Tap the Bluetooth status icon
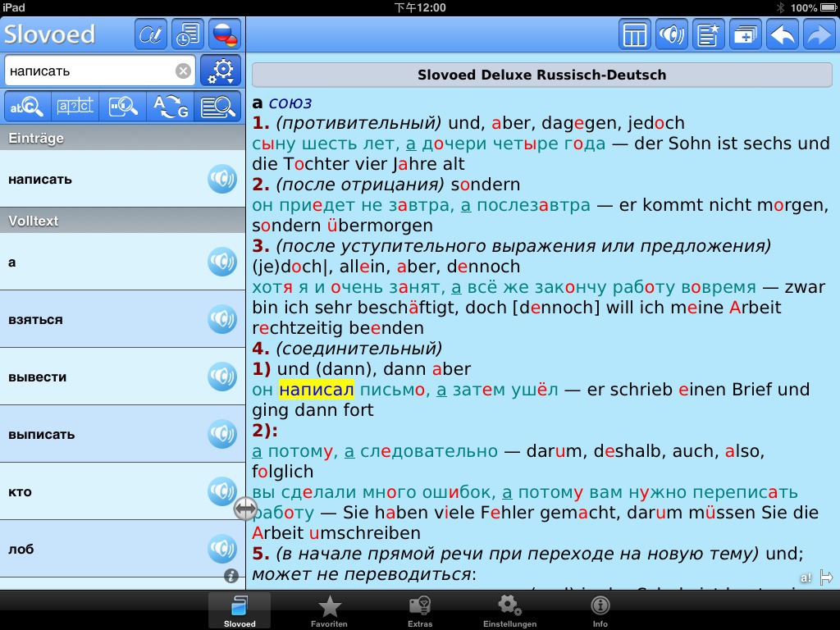The width and height of the screenshot is (840, 630). [780, 7]
